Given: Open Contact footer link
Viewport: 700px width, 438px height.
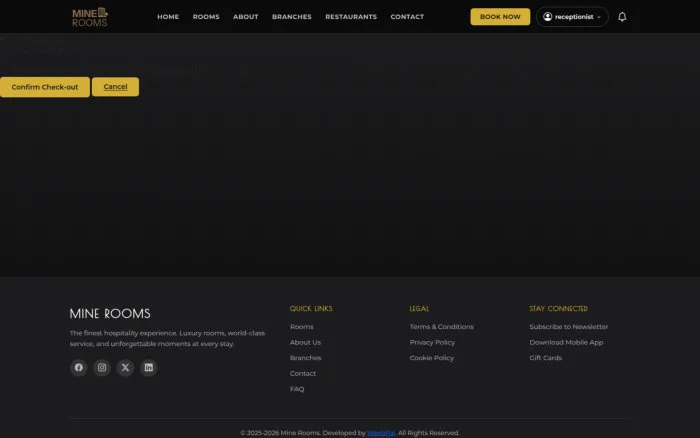Looking at the screenshot, I should coord(303,374).
